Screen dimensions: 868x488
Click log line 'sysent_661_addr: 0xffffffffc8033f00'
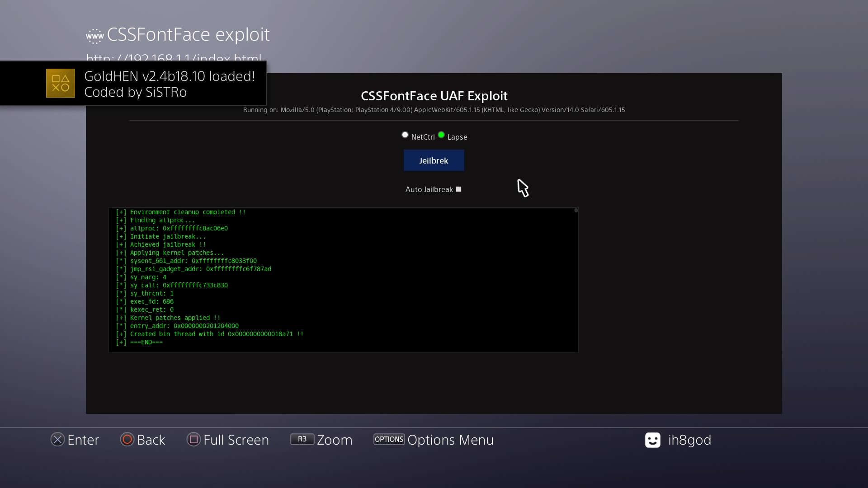coord(186,261)
